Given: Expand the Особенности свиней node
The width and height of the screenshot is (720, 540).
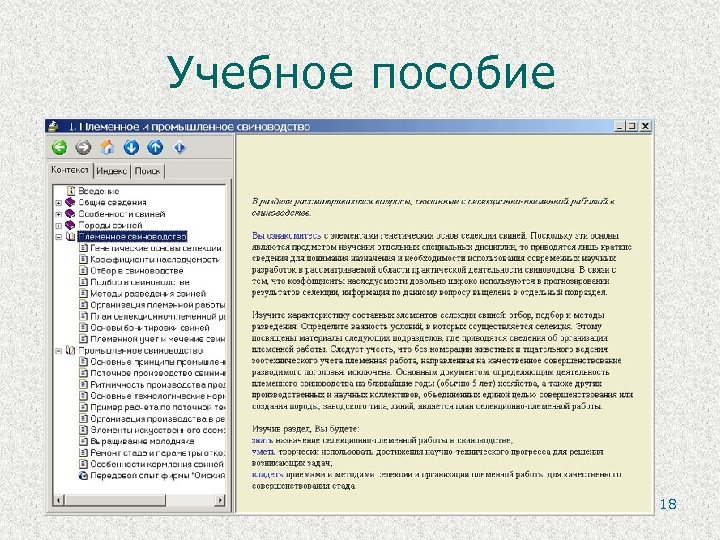Looking at the screenshot, I should point(59,214).
